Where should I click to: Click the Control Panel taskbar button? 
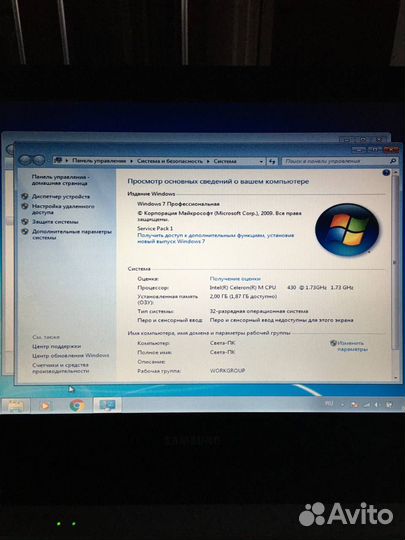tap(107, 405)
